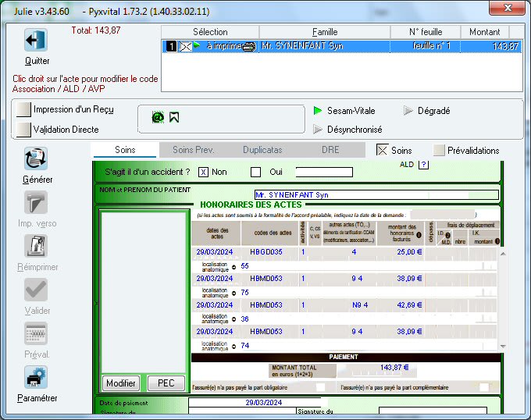This screenshot has height=420, width=531.
Task: Check assuré n'a pas payé part obligatoire
Action: [320, 387]
